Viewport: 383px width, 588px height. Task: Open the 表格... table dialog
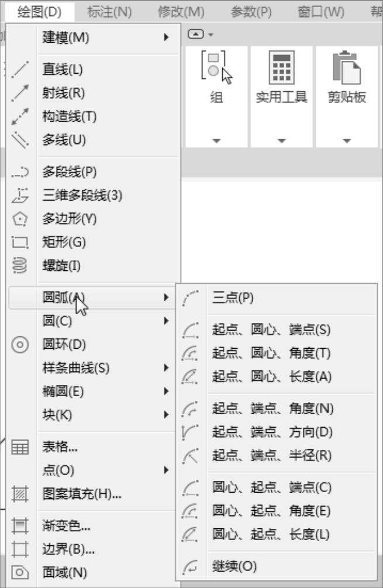60,448
